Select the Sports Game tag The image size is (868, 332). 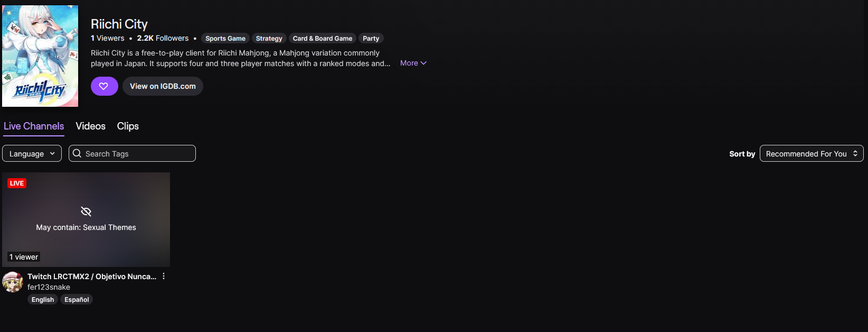(225, 38)
